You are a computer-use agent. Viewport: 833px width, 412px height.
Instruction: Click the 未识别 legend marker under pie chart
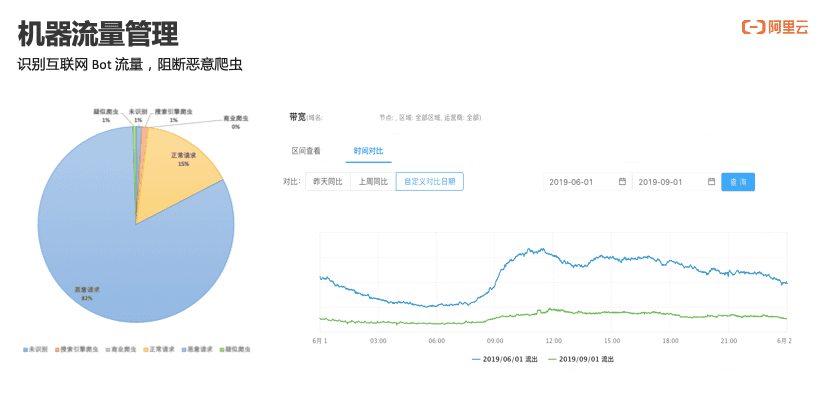[24, 350]
